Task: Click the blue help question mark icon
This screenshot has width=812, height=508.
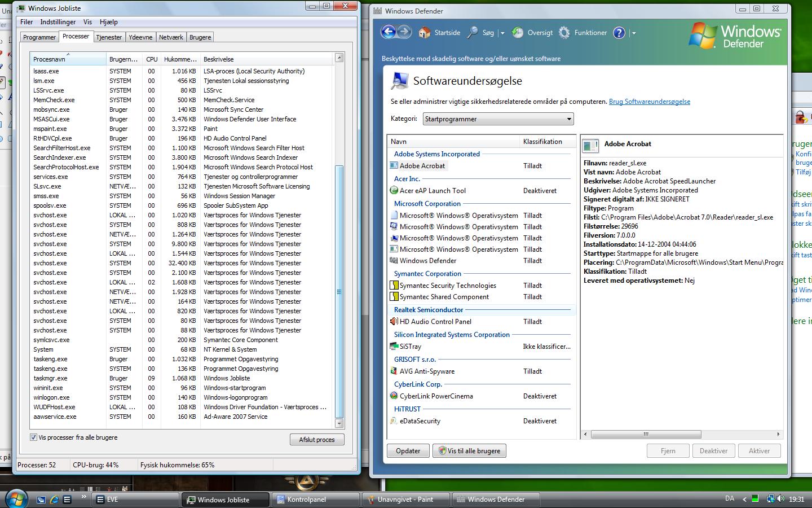Action: tap(619, 33)
